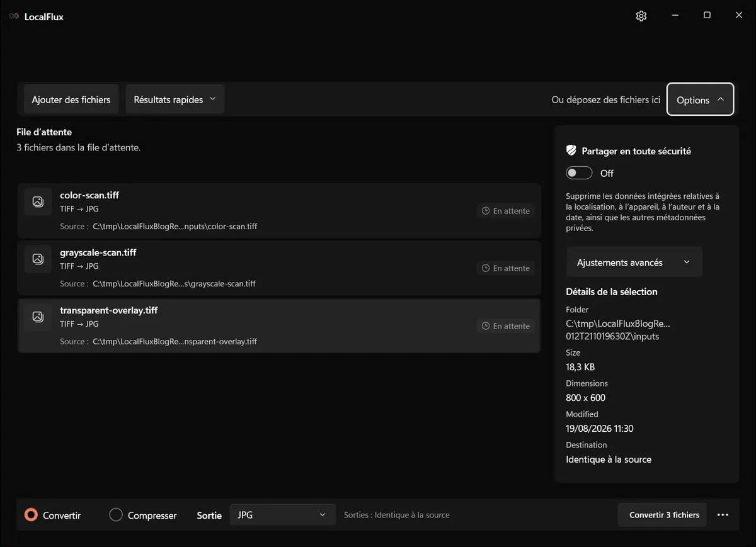Viewport: 756px width, 547px height.
Task: Click the 800 x 600 dimensions value
Action: coord(585,398)
